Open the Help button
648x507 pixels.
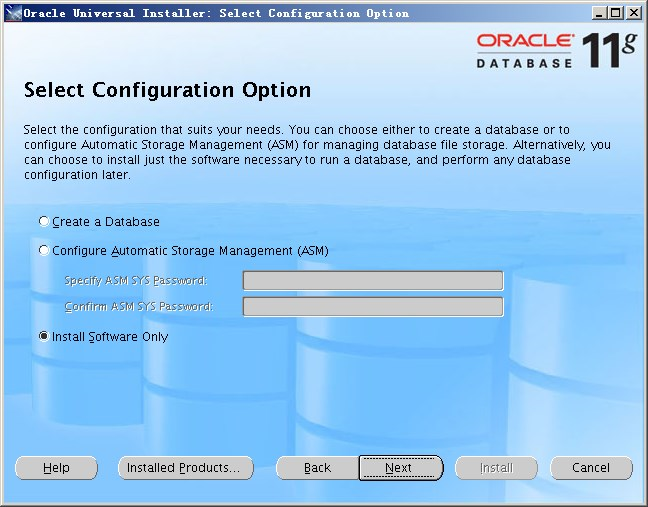pos(56,468)
